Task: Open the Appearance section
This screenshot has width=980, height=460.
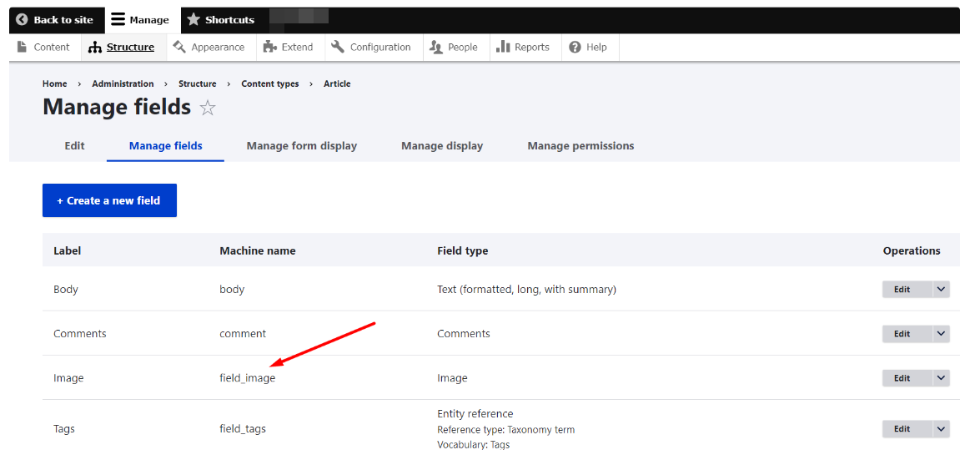Action: [x=209, y=48]
